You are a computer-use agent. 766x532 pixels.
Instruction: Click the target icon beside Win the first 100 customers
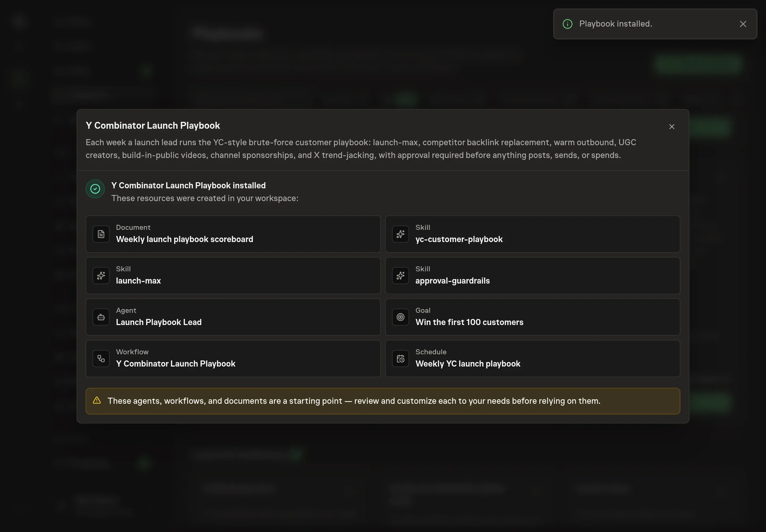401,317
